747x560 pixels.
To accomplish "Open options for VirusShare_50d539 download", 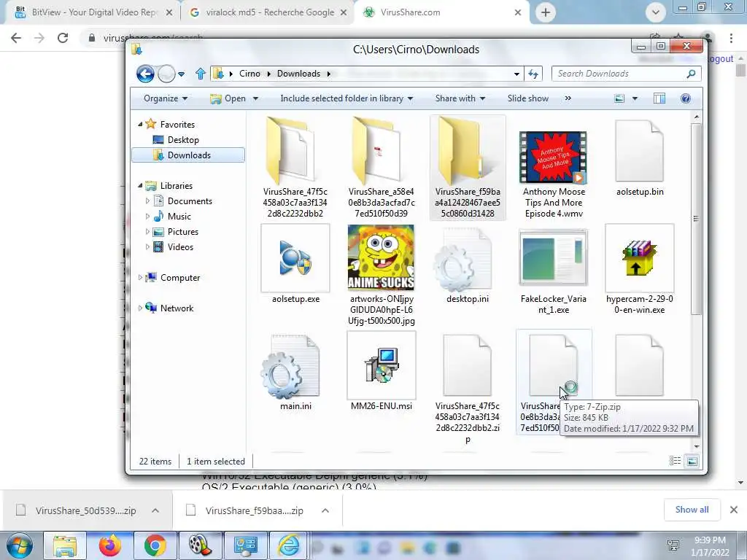I will (155, 510).
